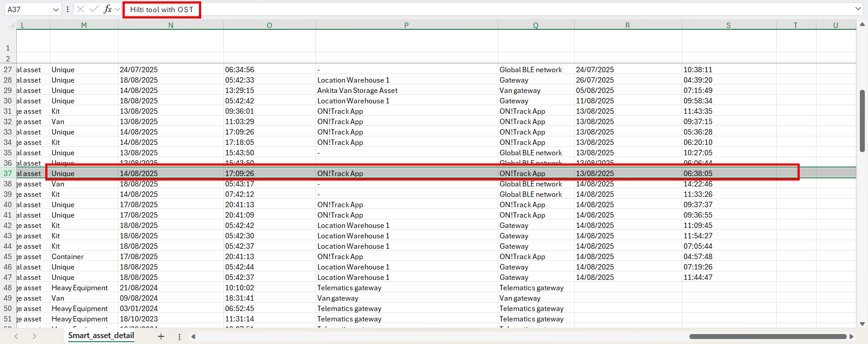Viewport: 868px width, 344px height.
Task: Click the Cancel X icon in formula bar
Action: [80, 9]
